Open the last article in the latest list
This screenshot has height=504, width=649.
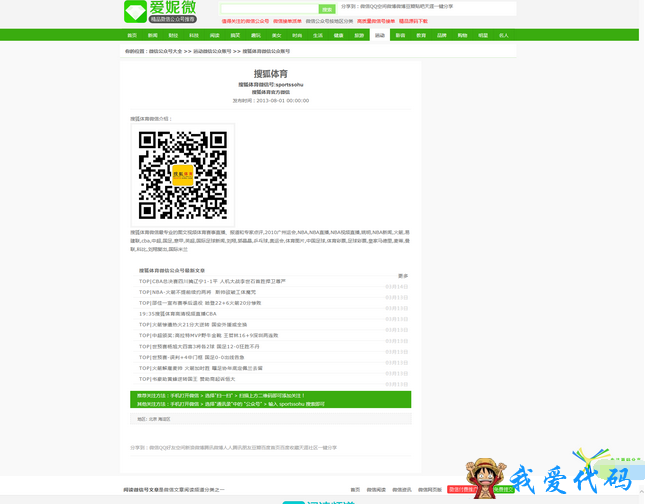coord(187,379)
